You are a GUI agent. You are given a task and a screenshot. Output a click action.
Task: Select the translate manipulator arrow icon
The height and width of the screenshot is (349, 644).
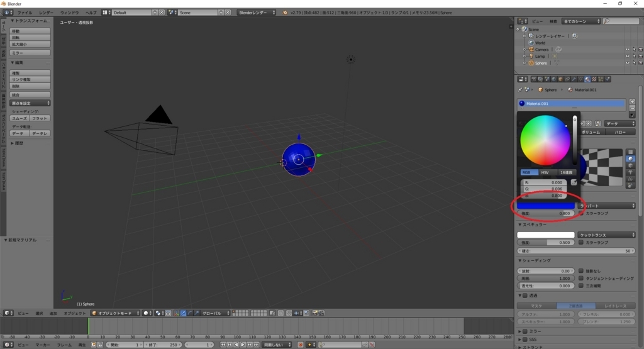pos(183,313)
